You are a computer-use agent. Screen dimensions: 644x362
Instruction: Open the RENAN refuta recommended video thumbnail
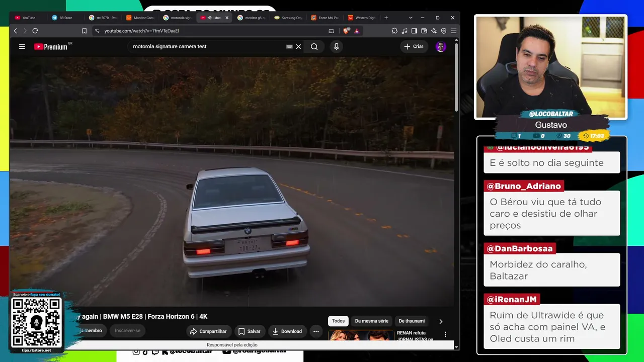(361, 335)
